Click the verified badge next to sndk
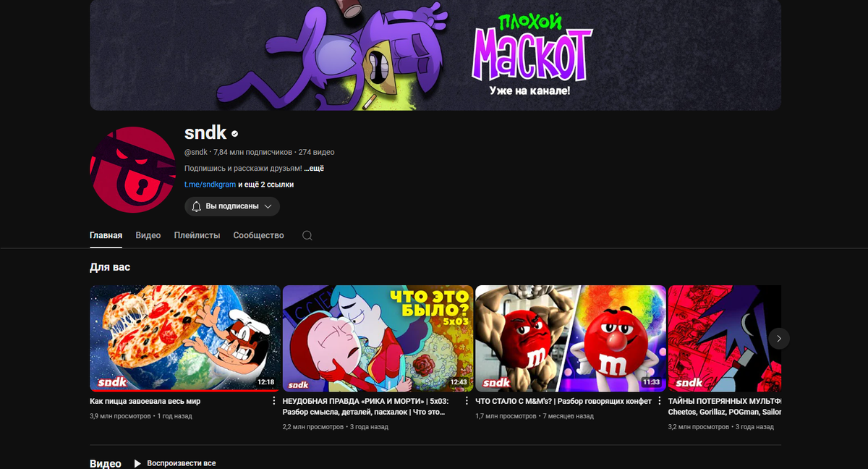The image size is (868, 469). click(x=234, y=134)
